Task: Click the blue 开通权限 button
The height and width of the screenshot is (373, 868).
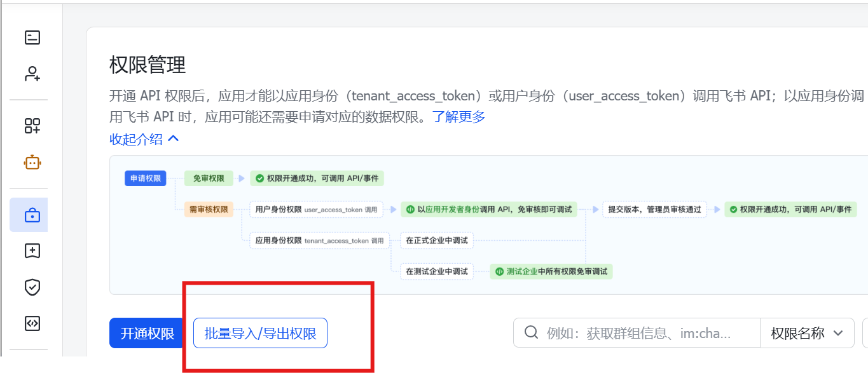Action: pyautogui.click(x=148, y=334)
